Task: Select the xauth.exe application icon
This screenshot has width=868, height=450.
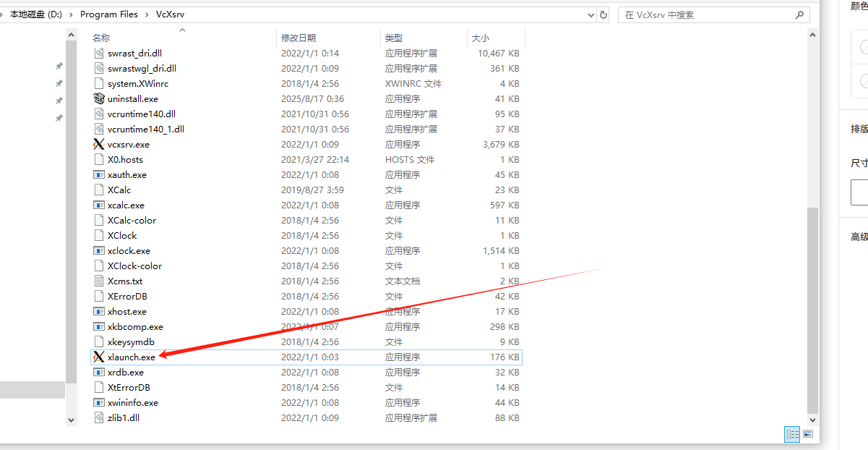Action: click(100, 175)
